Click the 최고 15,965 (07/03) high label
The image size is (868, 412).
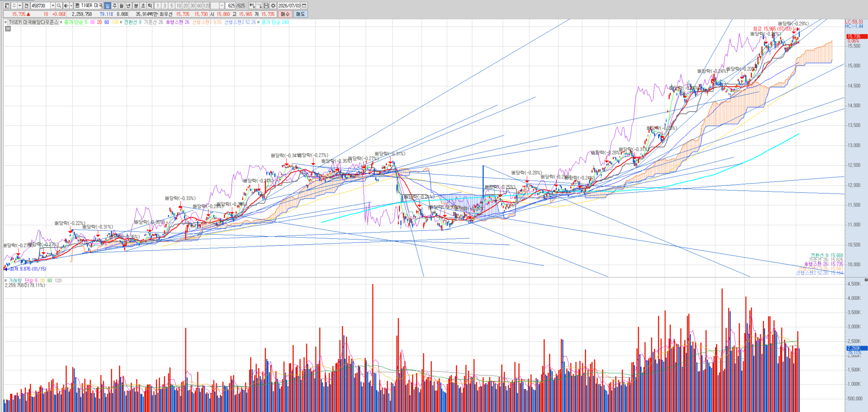click(772, 29)
